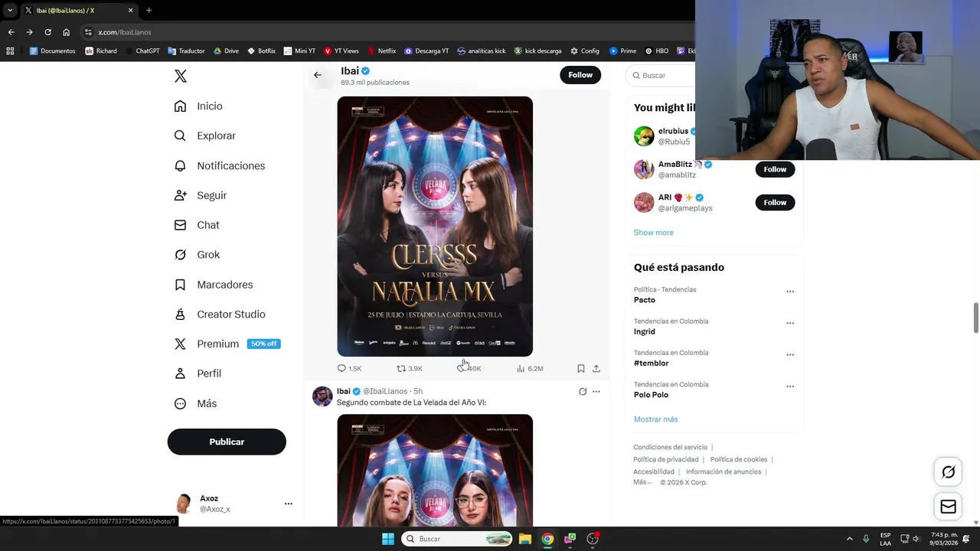Open Accesibilidad footer link
Viewport: 980px width, 551px height.
654,471
